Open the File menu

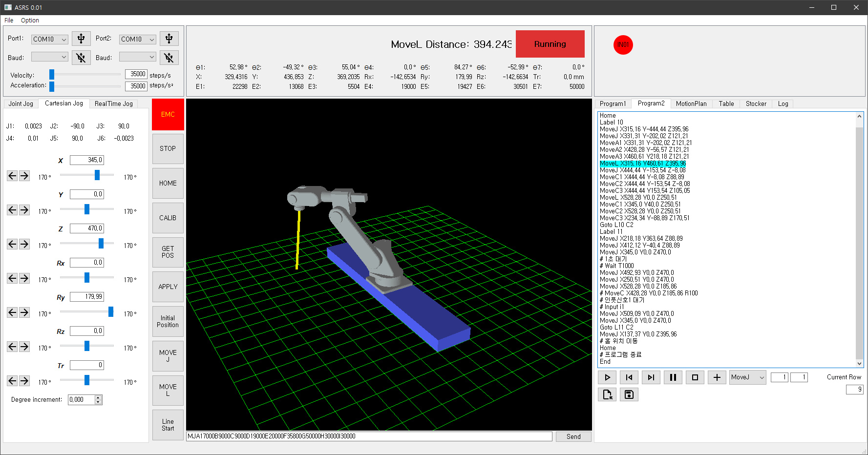(9, 21)
